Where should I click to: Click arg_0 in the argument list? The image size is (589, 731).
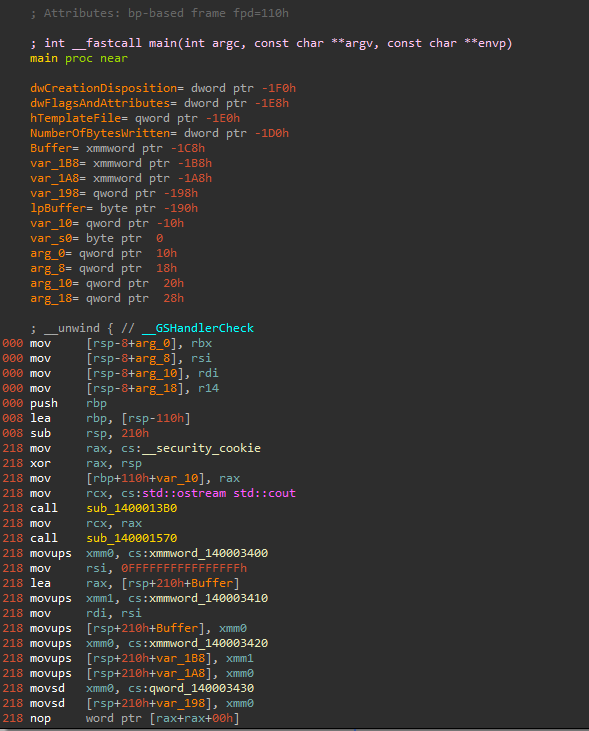pos(48,253)
